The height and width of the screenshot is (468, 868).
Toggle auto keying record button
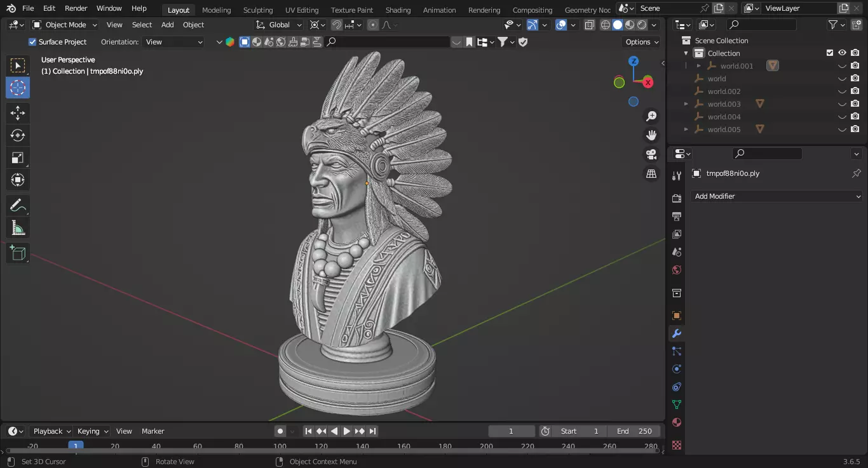pyautogui.click(x=280, y=431)
